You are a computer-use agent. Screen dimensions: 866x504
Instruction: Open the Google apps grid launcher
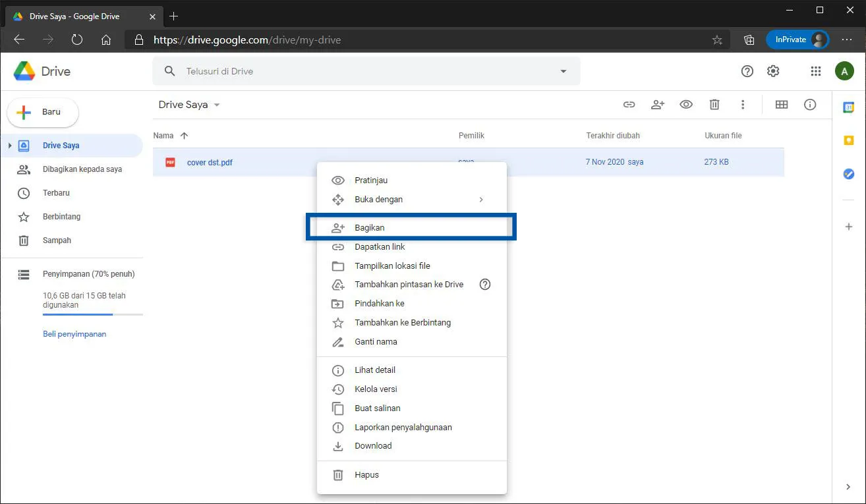pyautogui.click(x=815, y=70)
